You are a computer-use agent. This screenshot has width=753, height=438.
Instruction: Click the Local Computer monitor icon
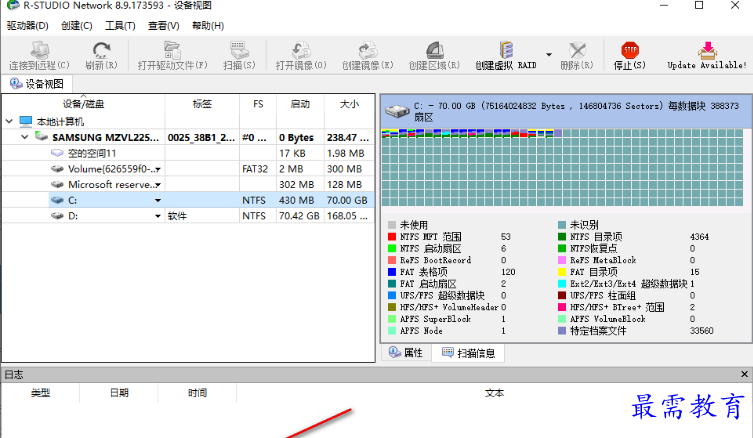point(26,121)
